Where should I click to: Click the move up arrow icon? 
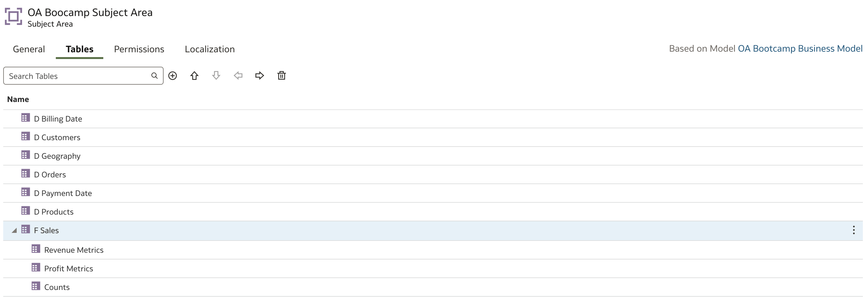coord(194,76)
